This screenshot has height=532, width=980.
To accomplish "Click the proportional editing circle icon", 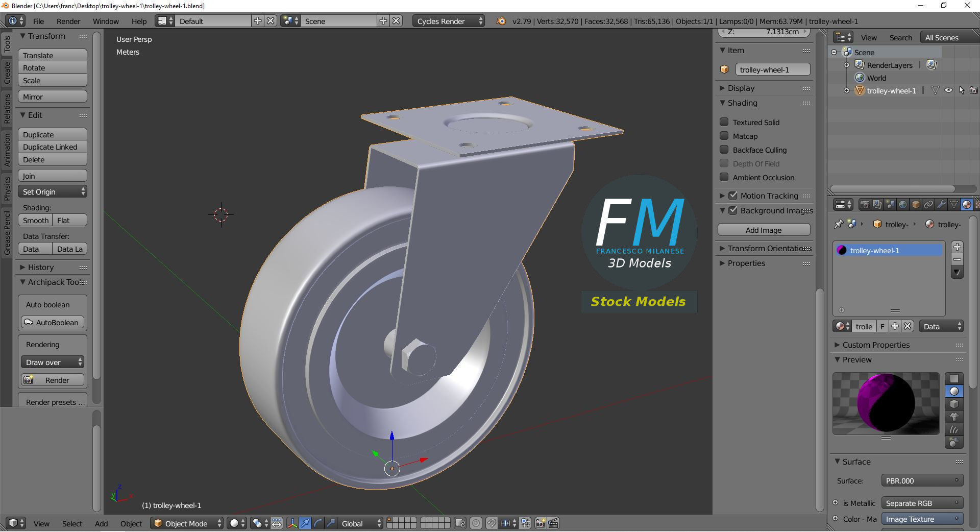I will click(x=476, y=523).
